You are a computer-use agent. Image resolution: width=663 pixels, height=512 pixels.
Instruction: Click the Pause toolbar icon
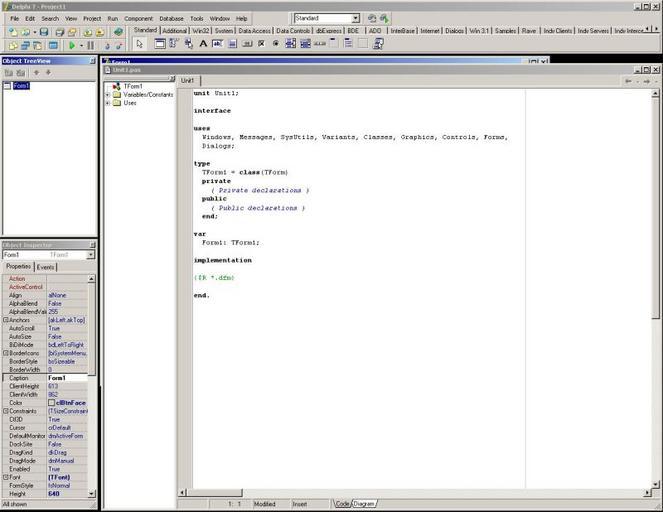click(x=90, y=45)
